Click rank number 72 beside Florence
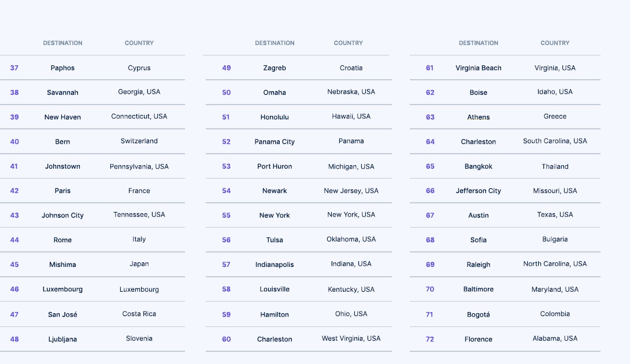630x364 pixels. tap(430, 339)
